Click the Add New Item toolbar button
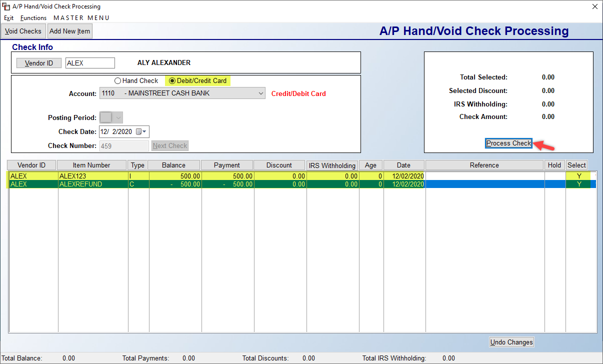 [x=69, y=30]
